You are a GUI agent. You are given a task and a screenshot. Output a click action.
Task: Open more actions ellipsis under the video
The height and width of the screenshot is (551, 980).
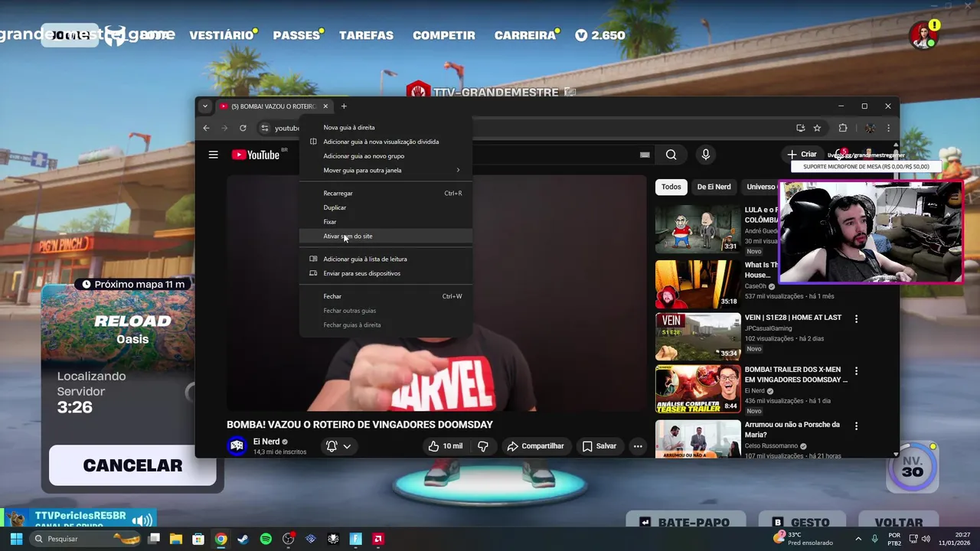click(637, 446)
